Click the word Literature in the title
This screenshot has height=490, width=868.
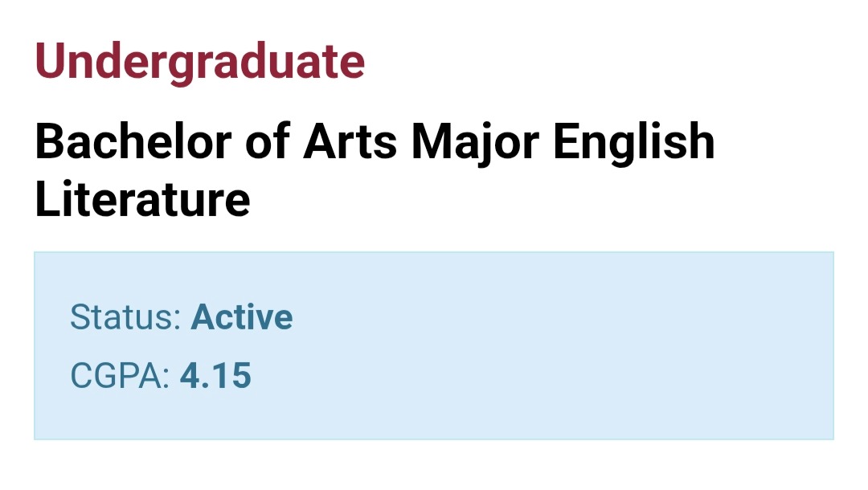click(143, 199)
